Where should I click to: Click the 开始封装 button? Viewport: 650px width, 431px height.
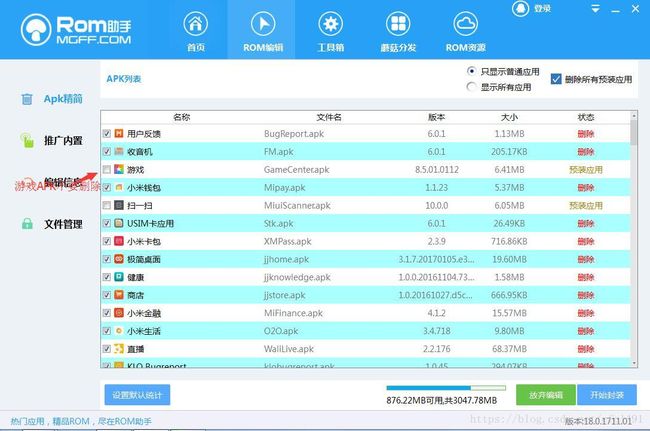coord(607,395)
